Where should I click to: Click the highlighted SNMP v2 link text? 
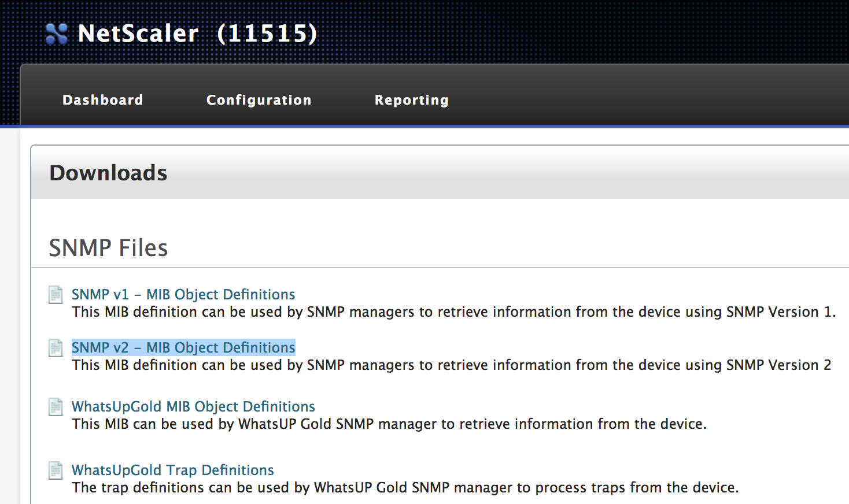tap(183, 347)
